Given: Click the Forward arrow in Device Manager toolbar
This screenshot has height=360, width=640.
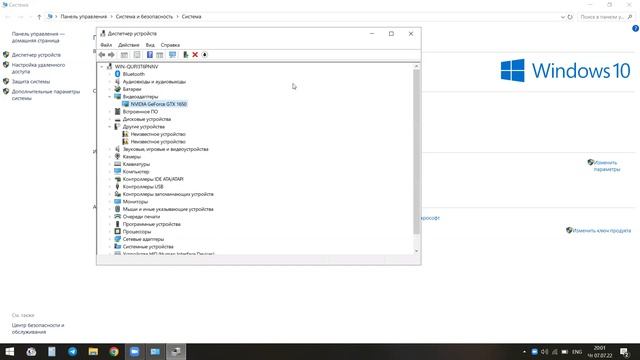Looking at the screenshot, I should coord(111,55).
